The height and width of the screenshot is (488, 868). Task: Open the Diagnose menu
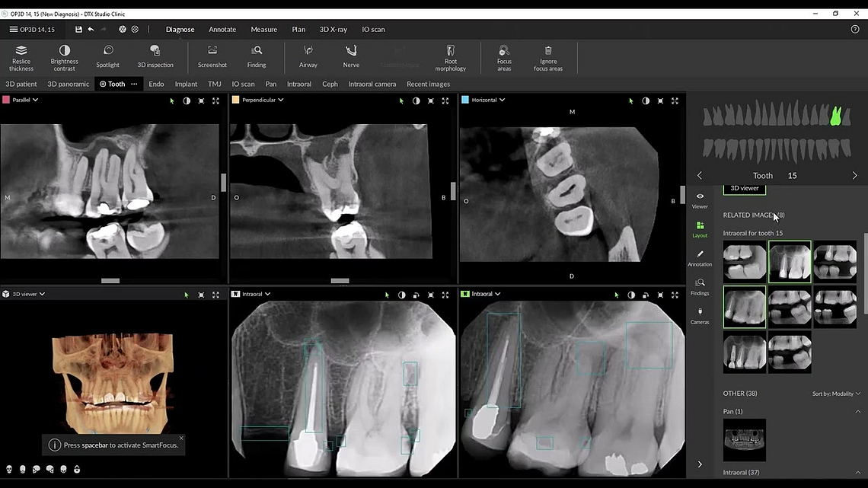(180, 29)
